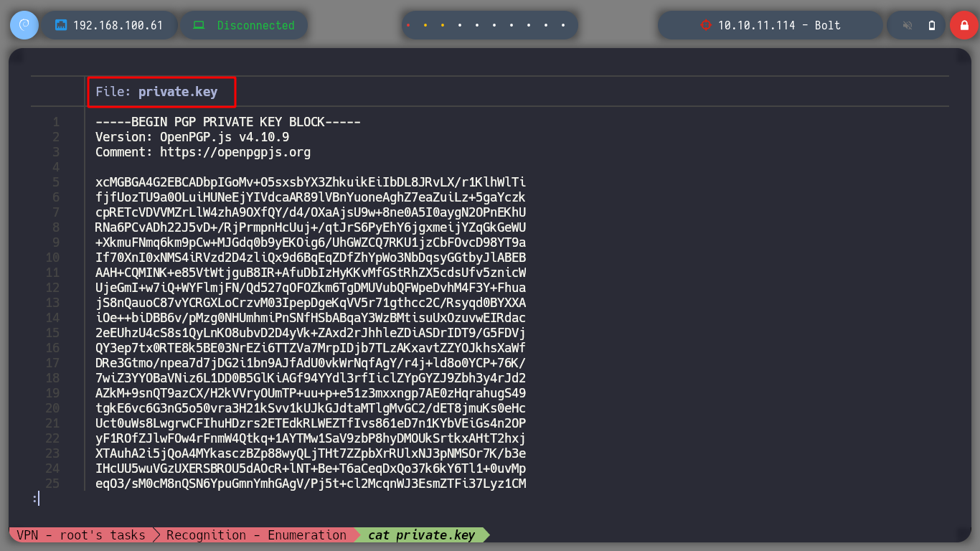This screenshot has width=980, height=551.
Task: Click the target text 10.10.11.114 - Bolt
Action: (779, 25)
